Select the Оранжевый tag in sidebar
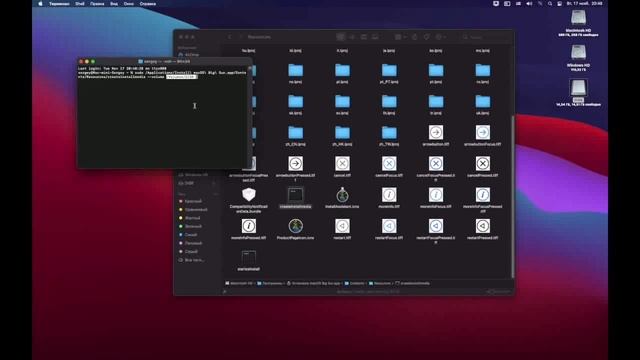 [193, 209]
